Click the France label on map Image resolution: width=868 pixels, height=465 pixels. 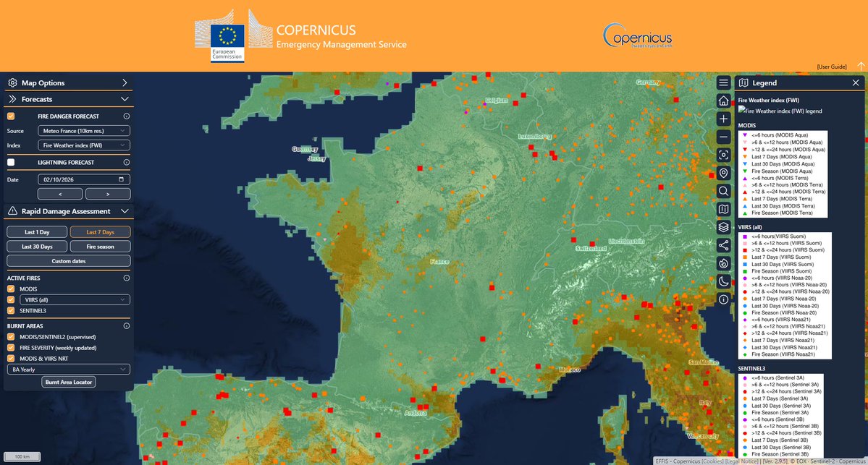(x=439, y=262)
